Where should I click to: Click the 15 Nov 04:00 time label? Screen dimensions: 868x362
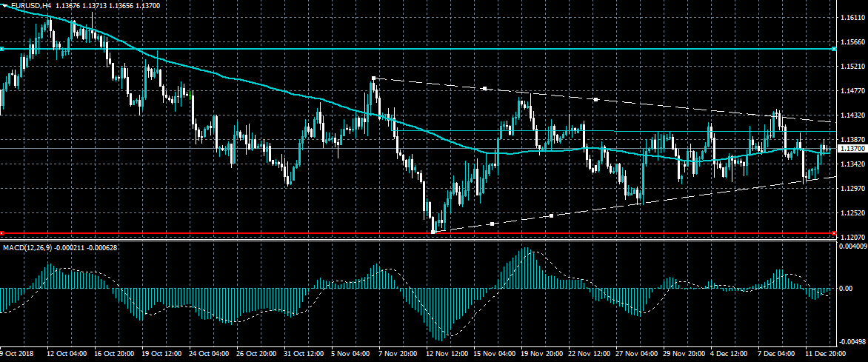[x=494, y=353]
